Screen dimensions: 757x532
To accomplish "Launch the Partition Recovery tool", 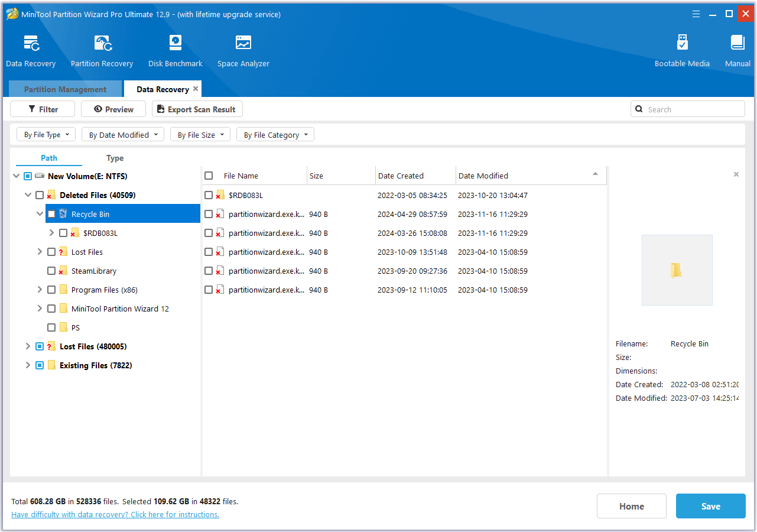I will pyautogui.click(x=103, y=43).
